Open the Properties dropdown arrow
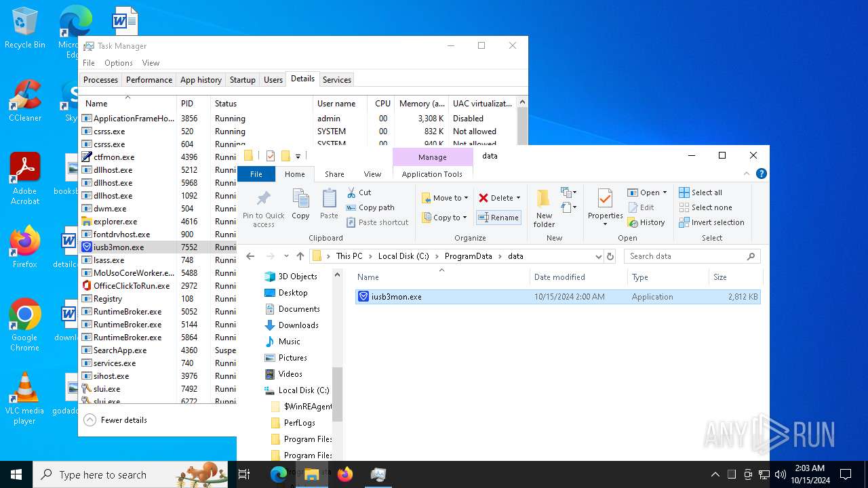The image size is (868, 488). coord(605,224)
